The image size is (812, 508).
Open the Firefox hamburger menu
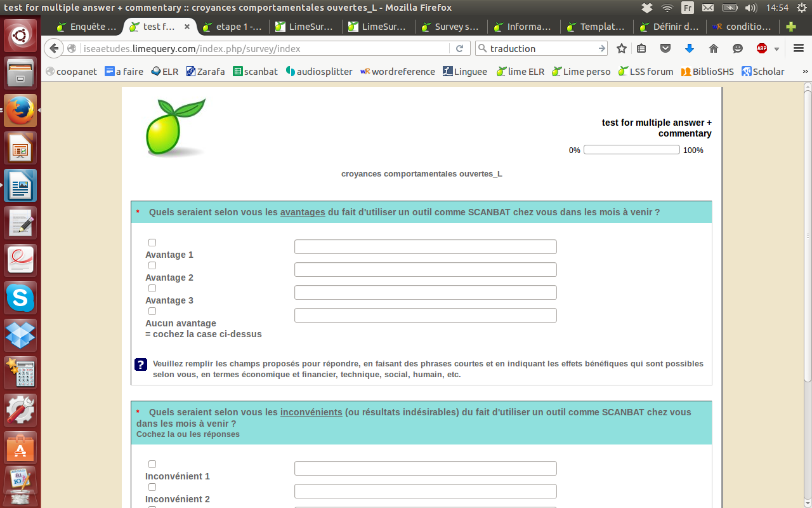[799, 48]
